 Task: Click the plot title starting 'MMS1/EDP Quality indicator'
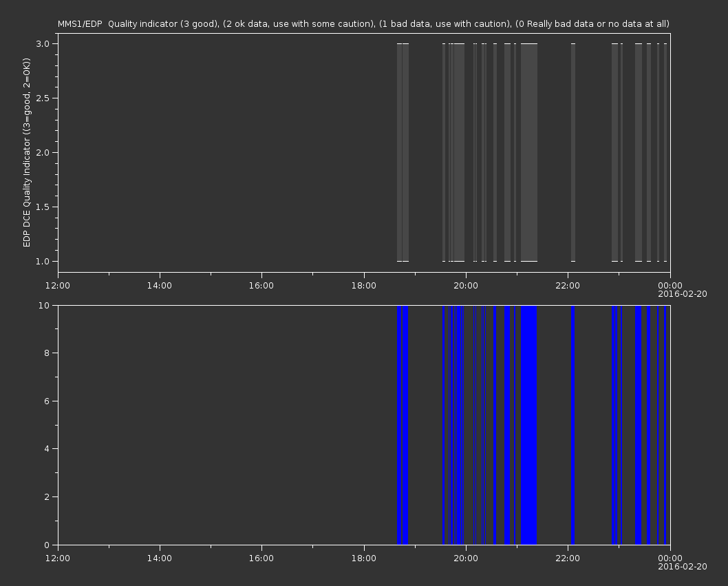click(x=363, y=23)
